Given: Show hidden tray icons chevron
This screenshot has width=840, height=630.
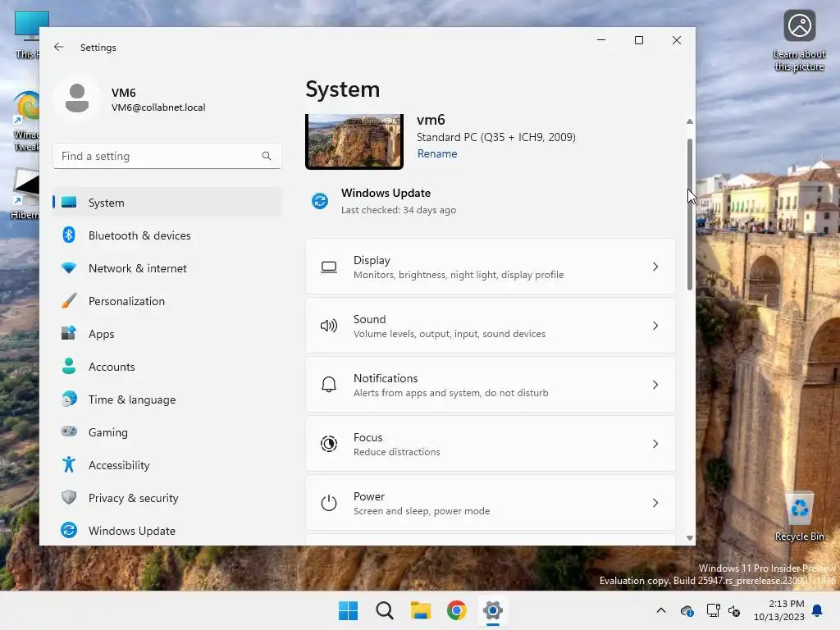Looking at the screenshot, I should point(661,610).
